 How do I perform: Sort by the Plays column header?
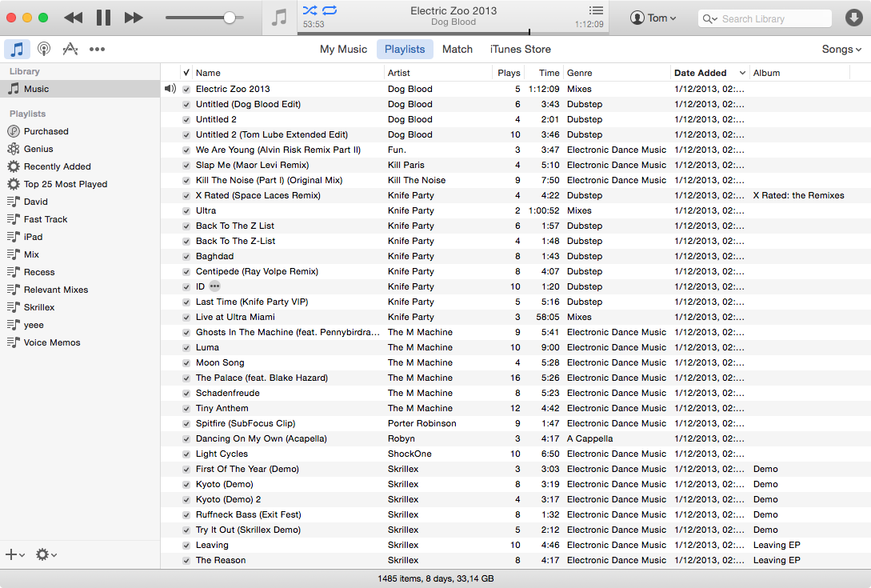pyautogui.click(x=508, y=73)
